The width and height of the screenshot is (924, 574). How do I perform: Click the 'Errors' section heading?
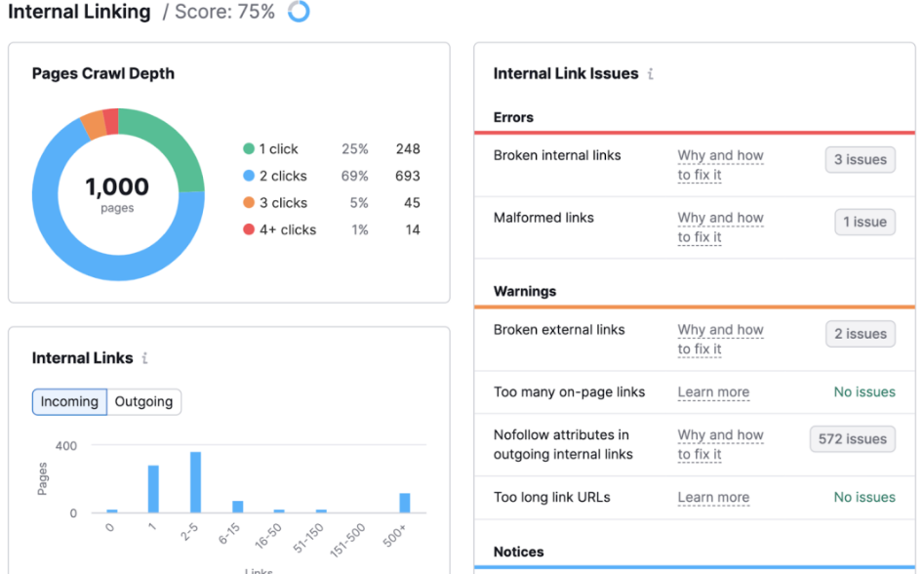[x=513, y=117]
